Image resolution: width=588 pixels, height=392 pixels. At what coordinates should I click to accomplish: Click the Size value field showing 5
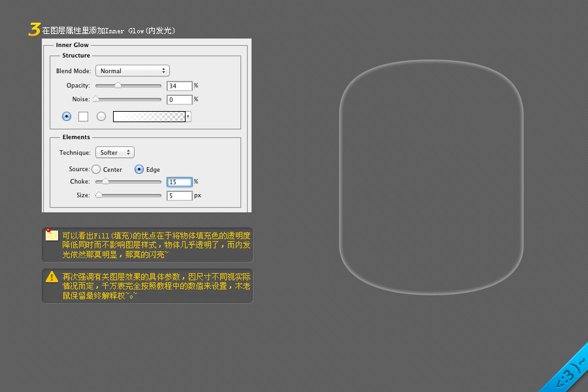coord(179,196)
